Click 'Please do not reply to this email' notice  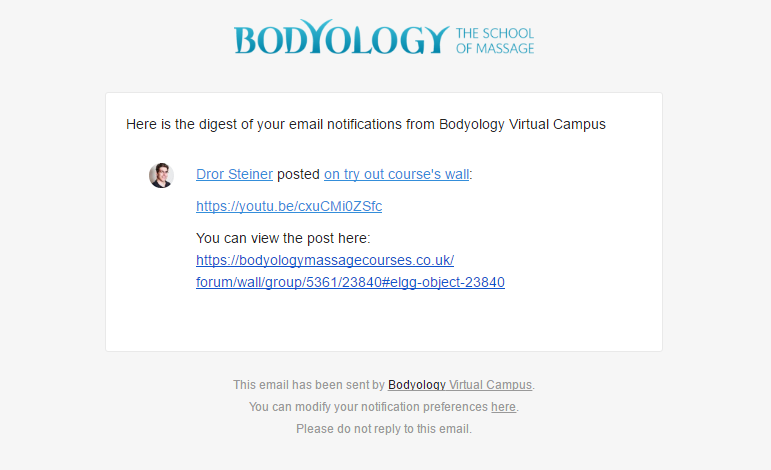click(x=384, y=429)
